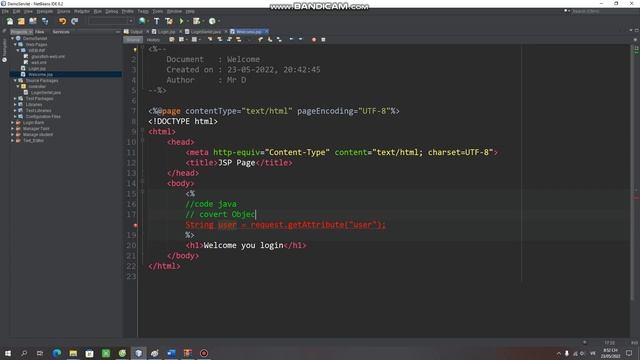Open the File menu
The height and width of the screenshot is (360, 640).
pos(5,11)
